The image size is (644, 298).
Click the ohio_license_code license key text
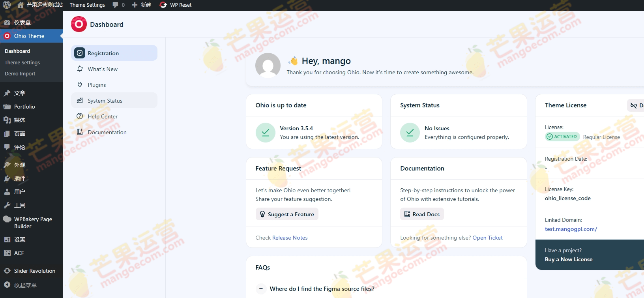[567, 198]
